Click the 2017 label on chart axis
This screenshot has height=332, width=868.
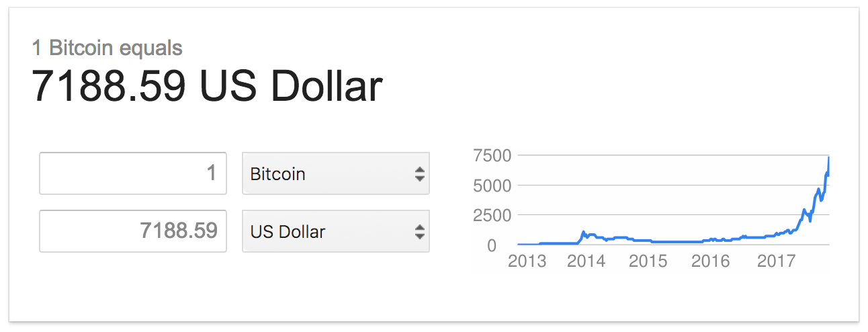[x=776, y=261]
